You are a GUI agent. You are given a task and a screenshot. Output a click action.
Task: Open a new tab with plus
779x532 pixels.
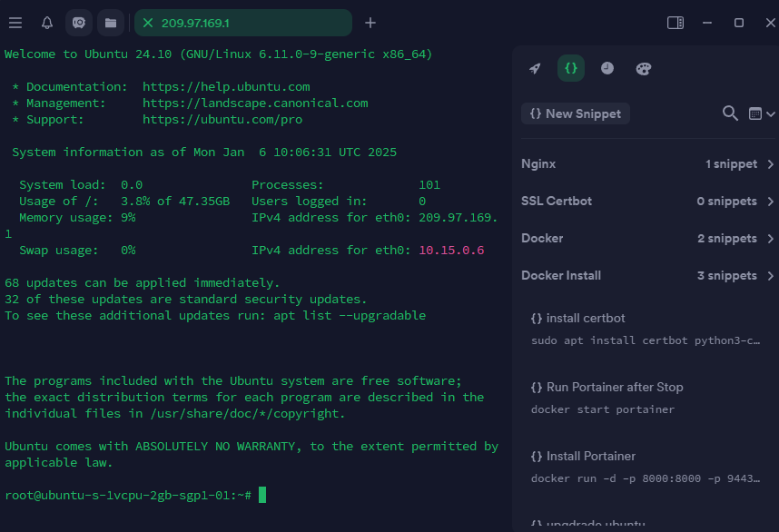pos(370,23)
